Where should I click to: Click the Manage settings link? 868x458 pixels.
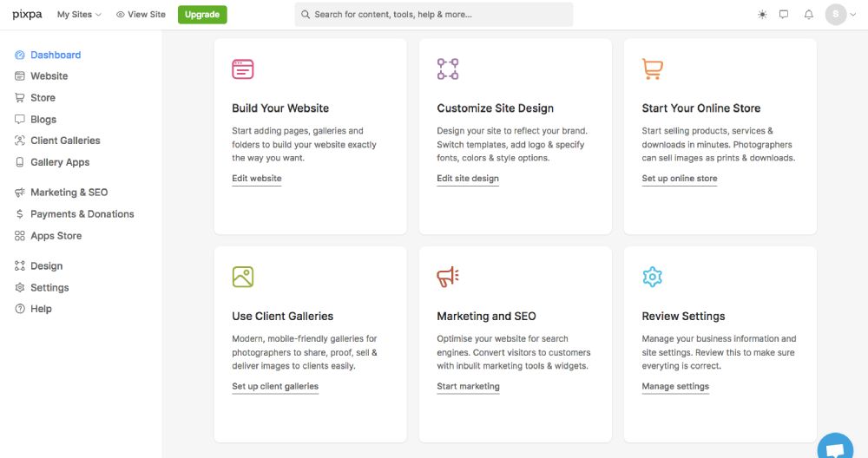[x=675, y=387]
